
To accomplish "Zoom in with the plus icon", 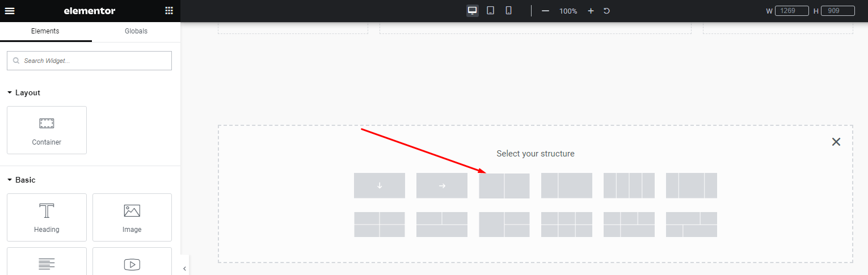I will (591, 11).
